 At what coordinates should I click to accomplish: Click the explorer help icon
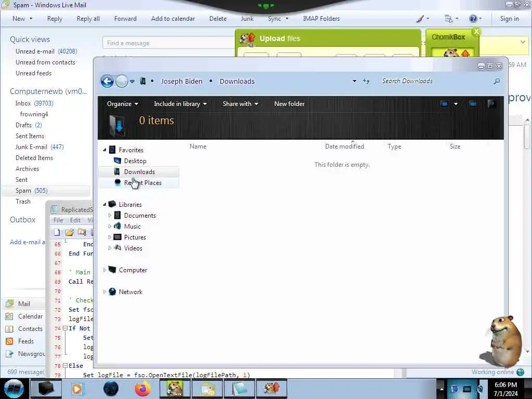pyautogui.click(x=491, y=104)
